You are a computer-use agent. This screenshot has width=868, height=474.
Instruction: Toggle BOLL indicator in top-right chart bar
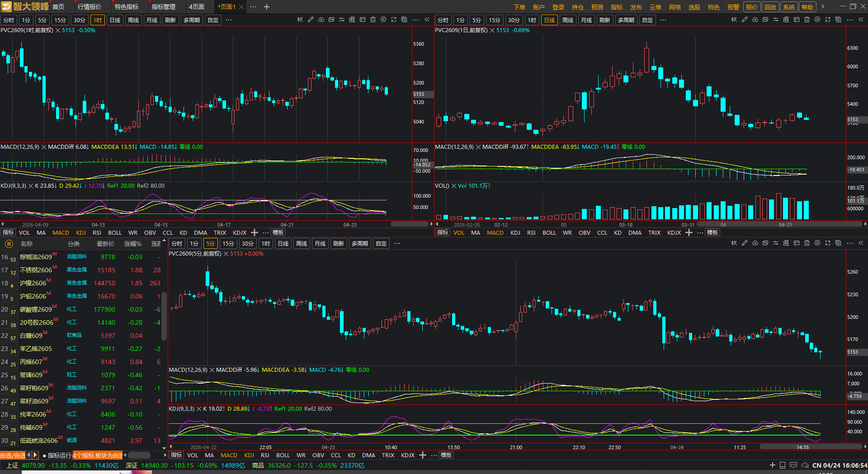[549, 232]
